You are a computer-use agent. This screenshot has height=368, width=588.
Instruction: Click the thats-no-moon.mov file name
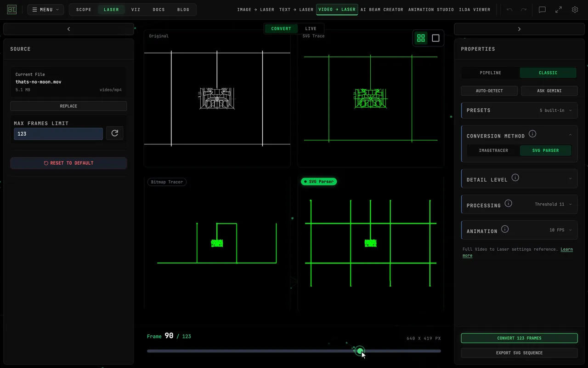coord(38,82)
